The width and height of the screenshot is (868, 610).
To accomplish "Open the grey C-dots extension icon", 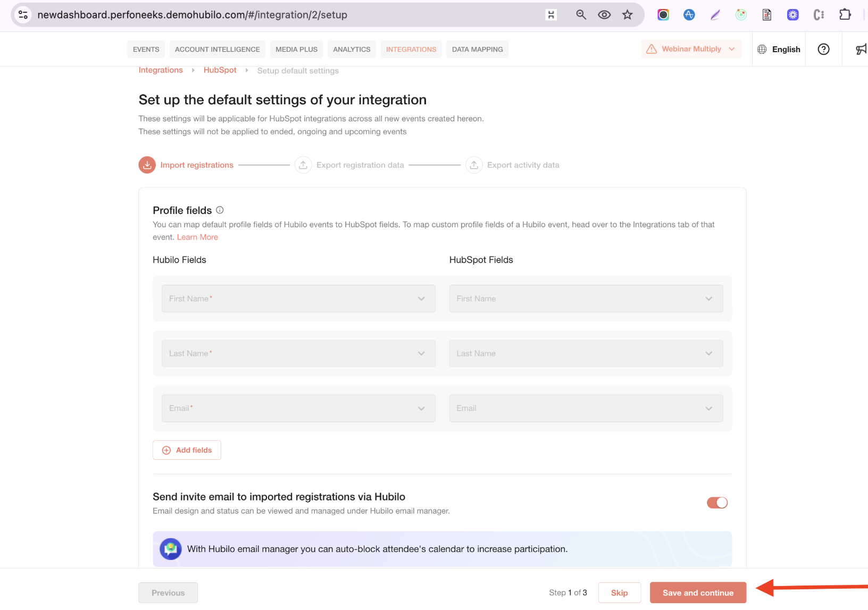I will [x=819, y=15].
